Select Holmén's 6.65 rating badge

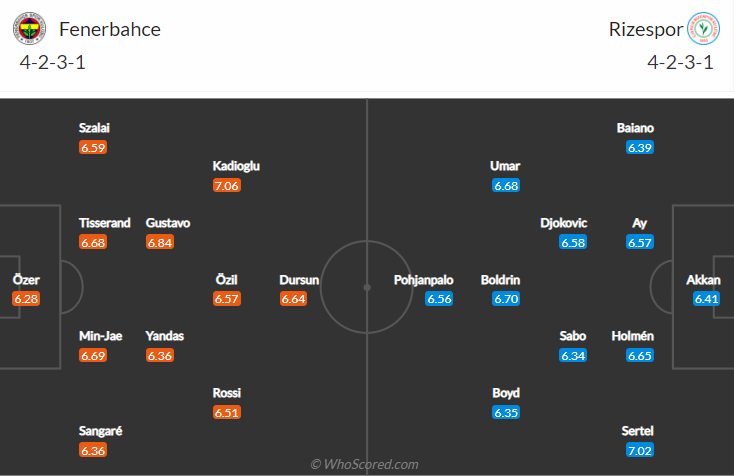(x=640, y=355)
